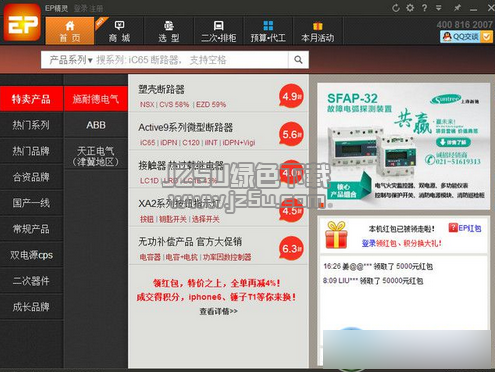Click the iINT series link
The height and width of the screenshot is (372, 495).
tap(211, 143)
